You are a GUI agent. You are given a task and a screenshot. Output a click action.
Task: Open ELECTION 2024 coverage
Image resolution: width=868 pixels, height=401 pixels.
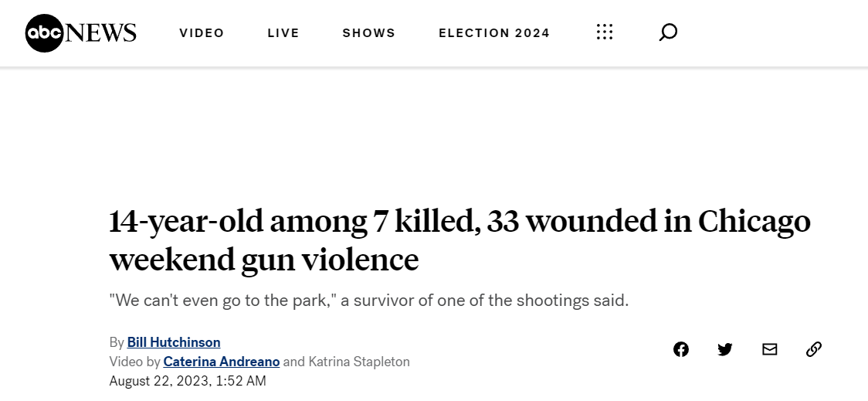tap(494, 33)
